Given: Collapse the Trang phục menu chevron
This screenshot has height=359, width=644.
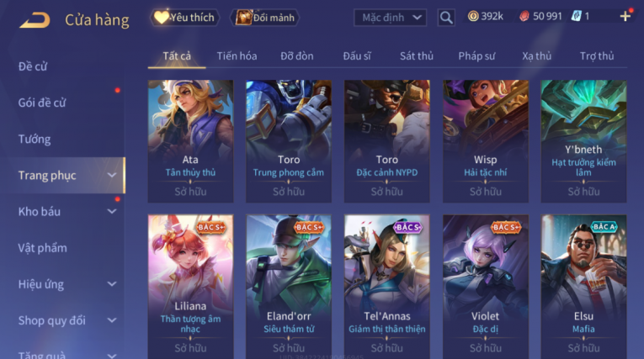Looking at the screenshot, I should point(112,176).
